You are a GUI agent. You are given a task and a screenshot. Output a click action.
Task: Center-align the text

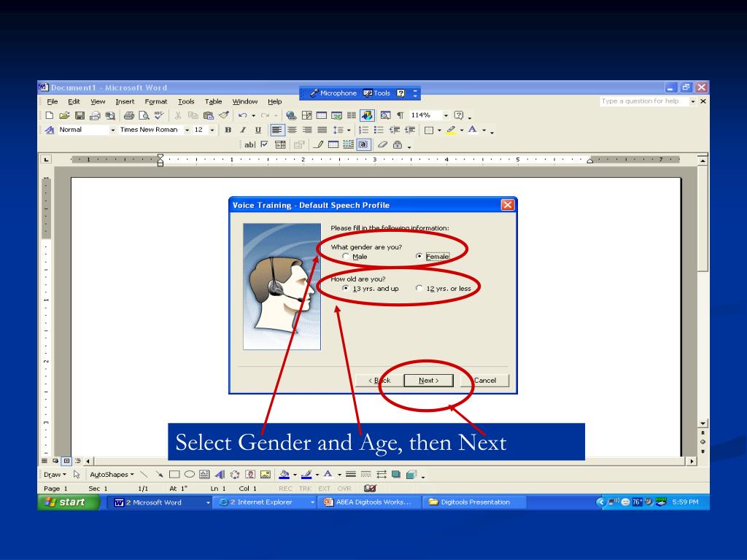pyautogui.click(x=292, y=130)
